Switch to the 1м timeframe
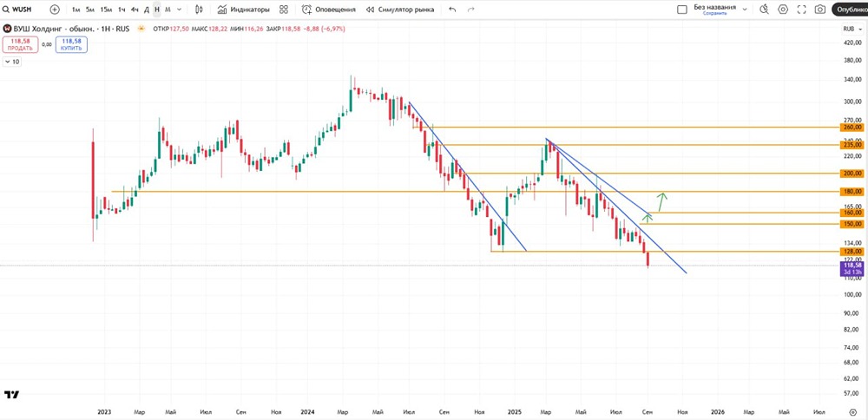The height and width of the screenshot is (420, 868). click(x=76, y=10)
